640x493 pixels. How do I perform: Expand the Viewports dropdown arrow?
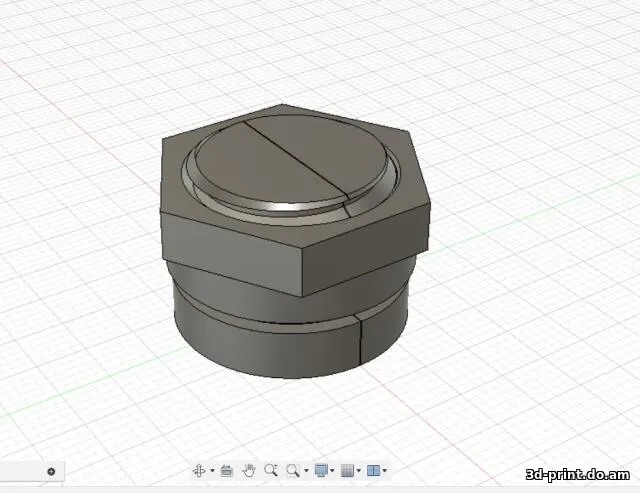click(x=385, y=471)
